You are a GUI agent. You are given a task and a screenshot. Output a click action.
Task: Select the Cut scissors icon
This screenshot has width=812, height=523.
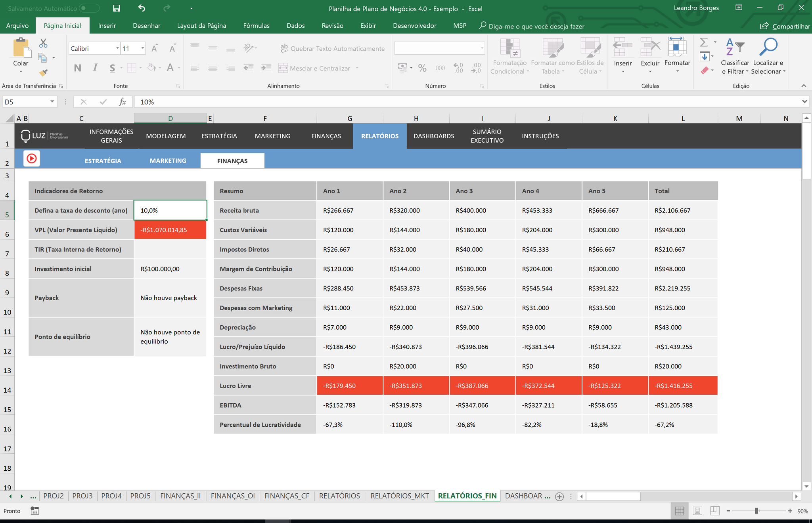click(43, 43)
